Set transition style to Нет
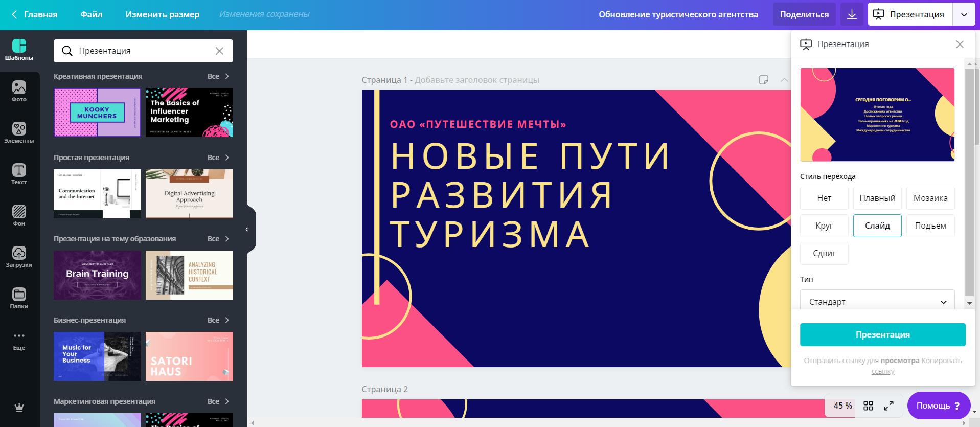The width and height of the screenshot is (980, 427). pyautogui.click(x=824, y=198)
